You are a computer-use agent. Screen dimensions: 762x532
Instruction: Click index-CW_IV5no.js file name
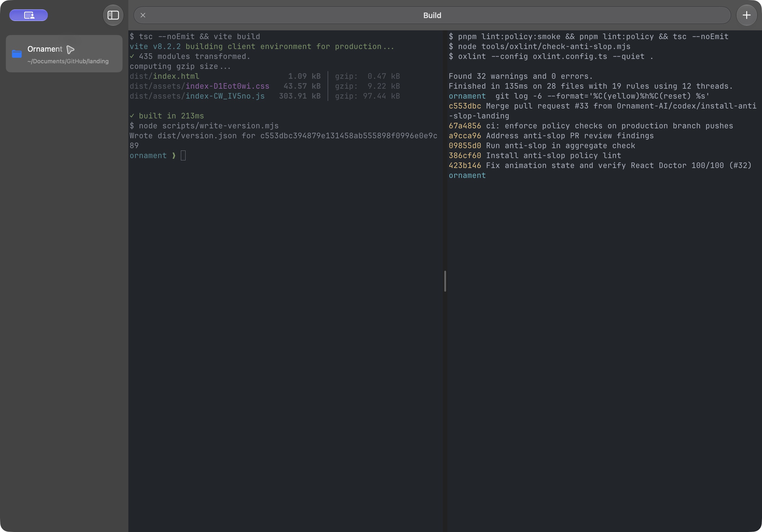[225, 96]
